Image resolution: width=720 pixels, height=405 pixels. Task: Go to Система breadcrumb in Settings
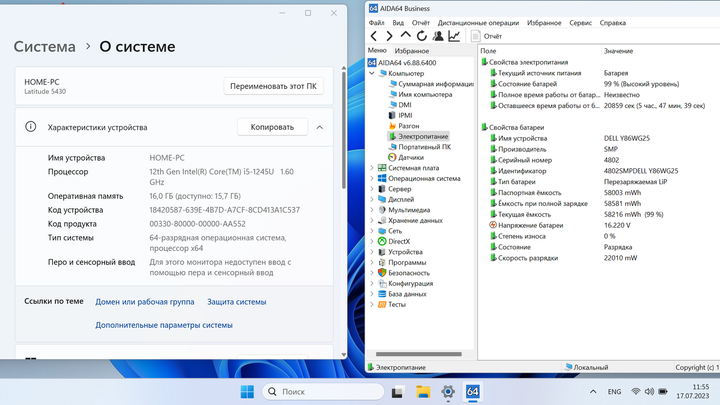click(45, 46)
